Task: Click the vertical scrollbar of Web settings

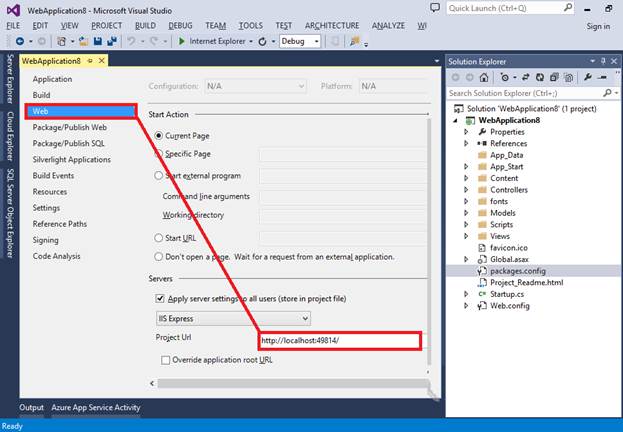Action: [428, 242]
